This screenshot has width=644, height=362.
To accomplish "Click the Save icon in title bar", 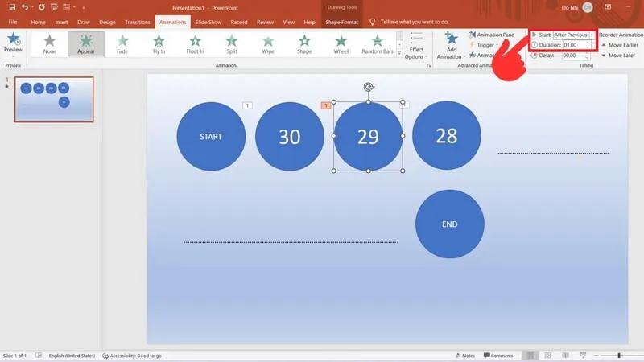I will [x=12, y=7].
